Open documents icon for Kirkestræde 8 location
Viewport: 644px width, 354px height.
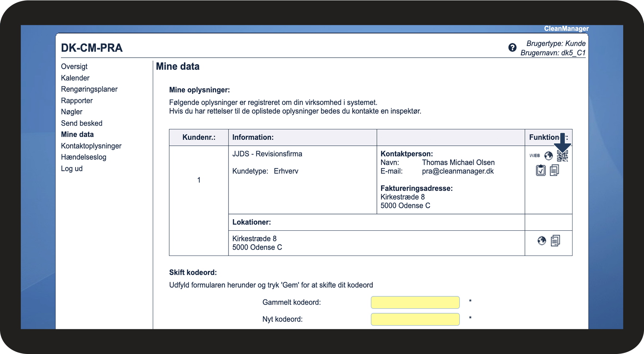point(555,241)
